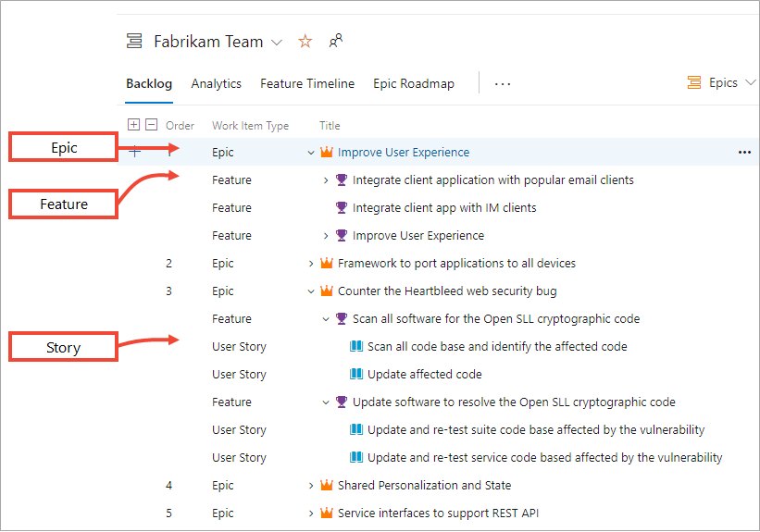Open Service interfaces to support REST API
760x532 pixels.
438,513
